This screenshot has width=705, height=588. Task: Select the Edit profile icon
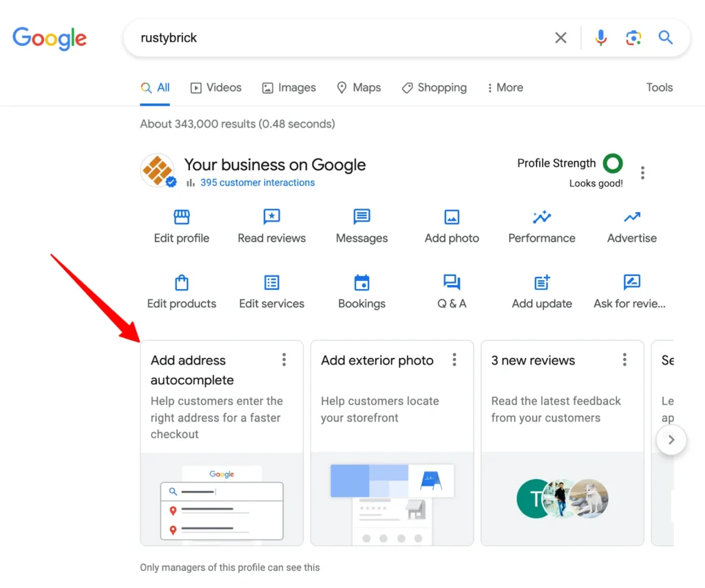point(181,217)
